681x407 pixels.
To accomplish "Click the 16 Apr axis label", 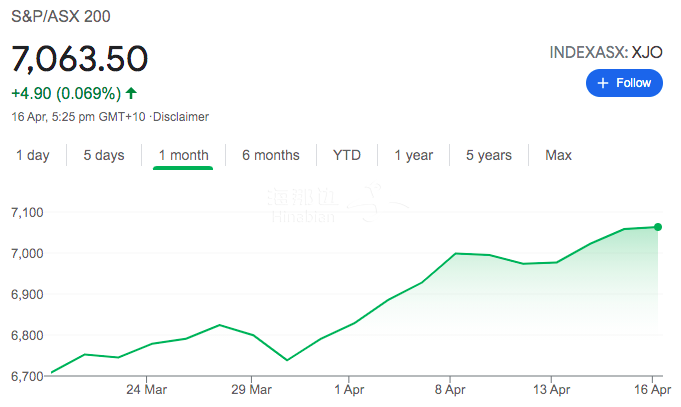I will pos(652,389).
